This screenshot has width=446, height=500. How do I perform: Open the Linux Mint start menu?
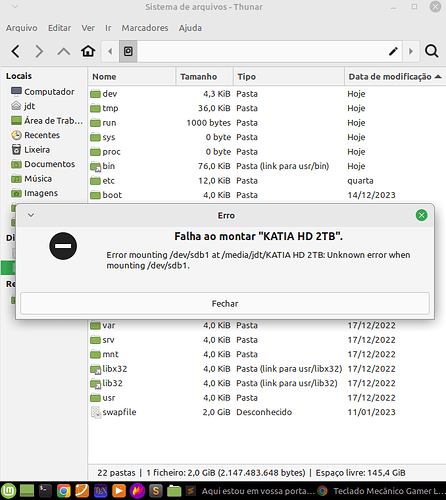click(8, 491)
